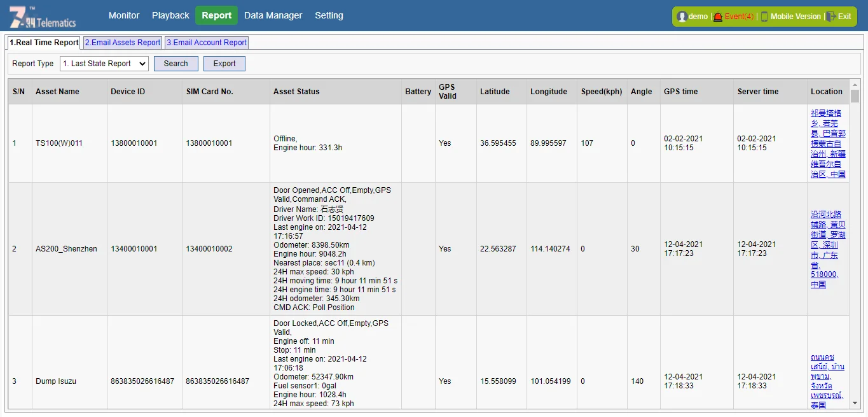Switch to the Email Assets Report tab
The width and height of the screenshot is (868, 417).
tap(123, 43)
